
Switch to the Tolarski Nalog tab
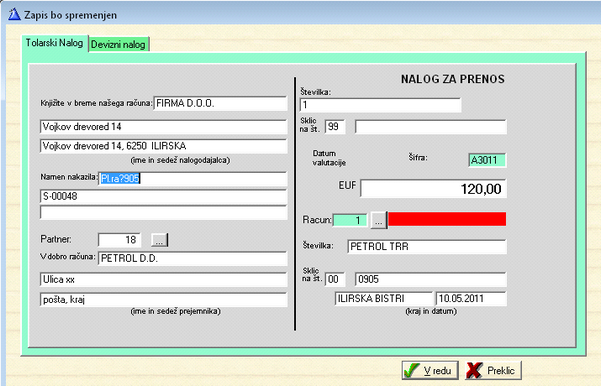pyautogui.click(x=55, y=43)
